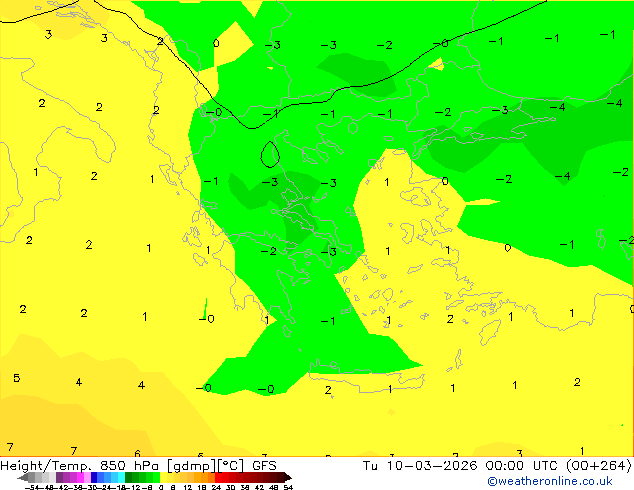Click the (00+264) forecast hour label

599,466
